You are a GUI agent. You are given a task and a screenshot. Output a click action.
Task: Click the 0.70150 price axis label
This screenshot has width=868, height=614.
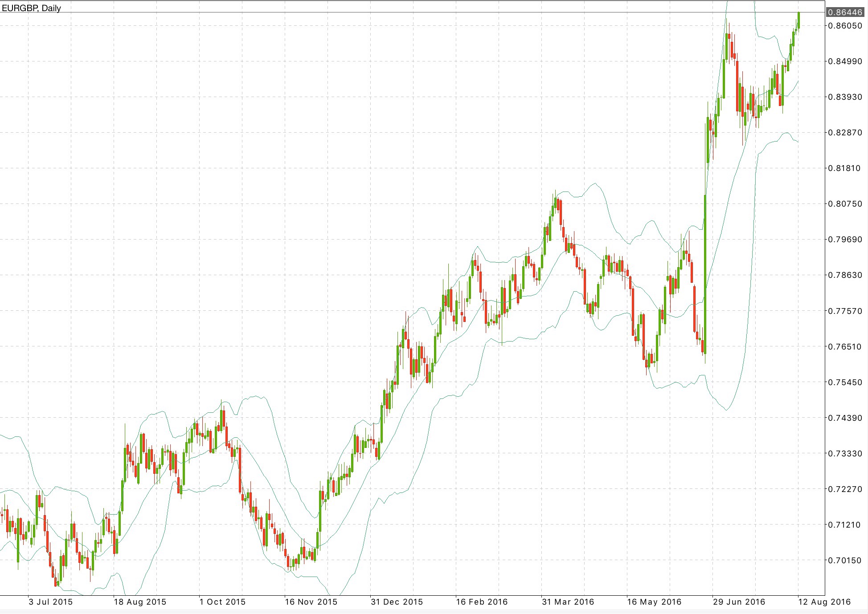845,560
